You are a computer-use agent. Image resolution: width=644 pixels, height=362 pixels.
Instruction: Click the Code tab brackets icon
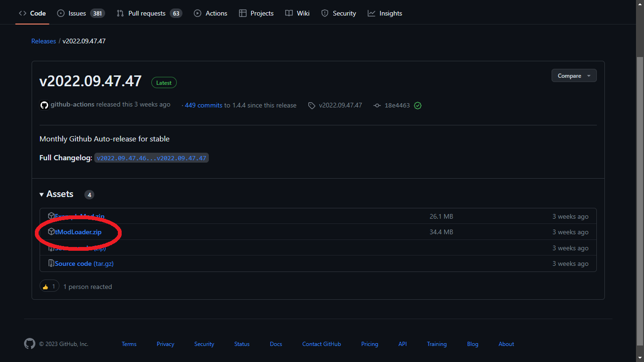point(23,13)
